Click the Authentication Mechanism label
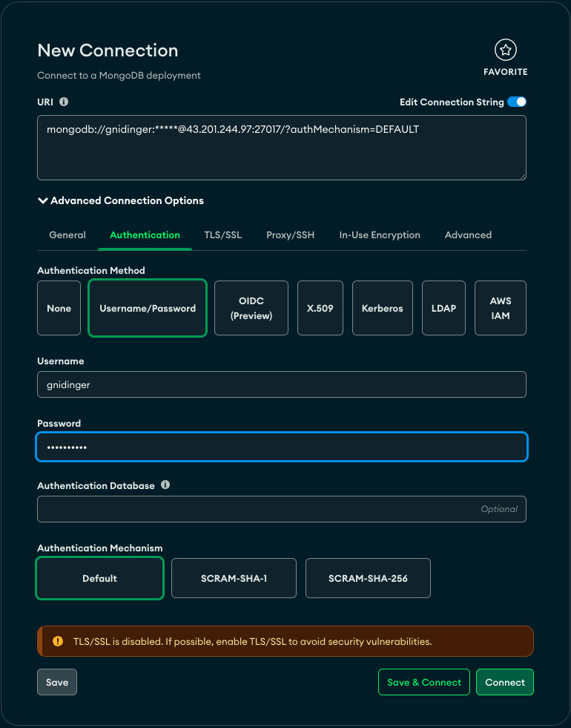The image size is (571, 728). point(99,548)
